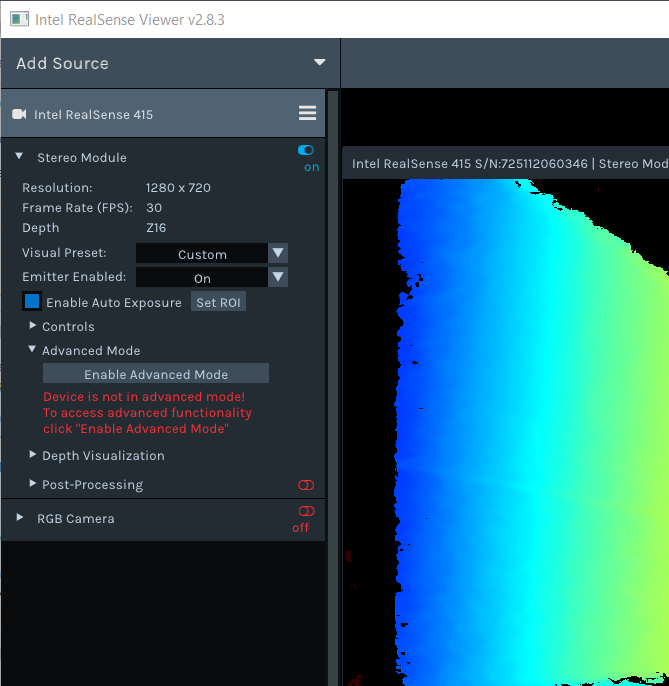Expand the Controls section
The height and width of the screenshot is (686, 669).
point(32,326)
